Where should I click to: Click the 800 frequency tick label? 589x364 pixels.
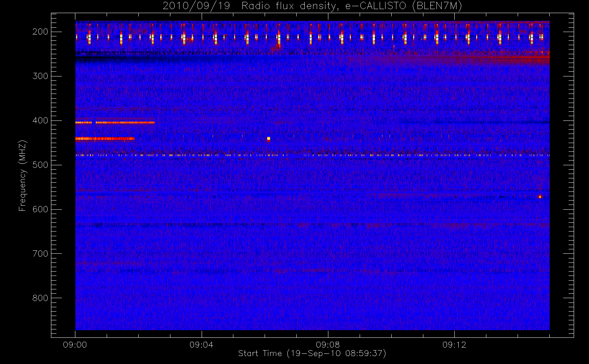point(40,298)
